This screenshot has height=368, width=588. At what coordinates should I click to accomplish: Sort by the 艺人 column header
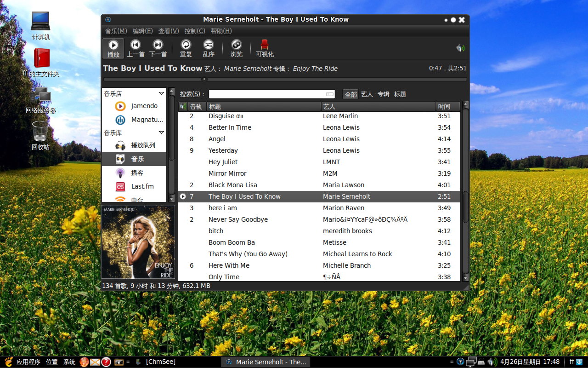(379, 107)
